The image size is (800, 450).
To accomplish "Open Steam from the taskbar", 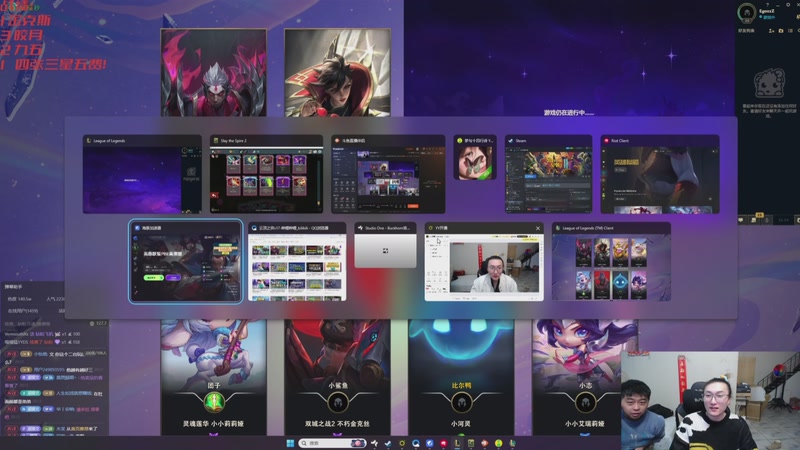I will (x=388, y=443).
